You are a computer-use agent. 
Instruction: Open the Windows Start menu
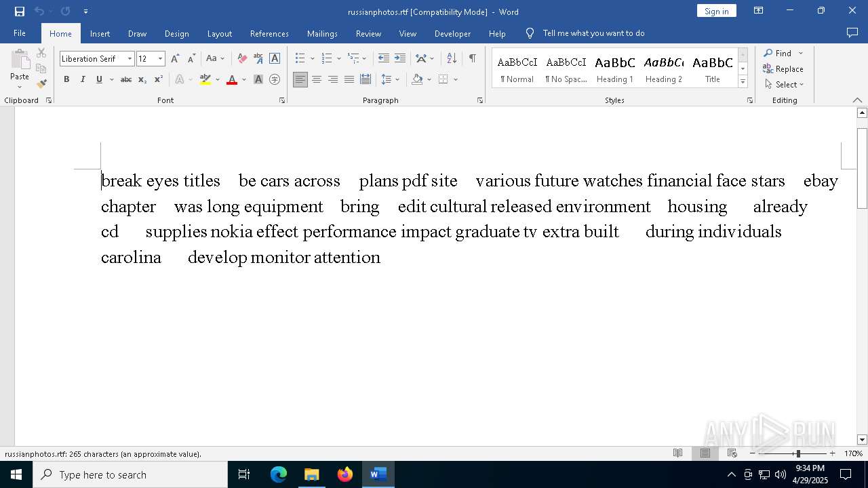click(x=16, y=474)
